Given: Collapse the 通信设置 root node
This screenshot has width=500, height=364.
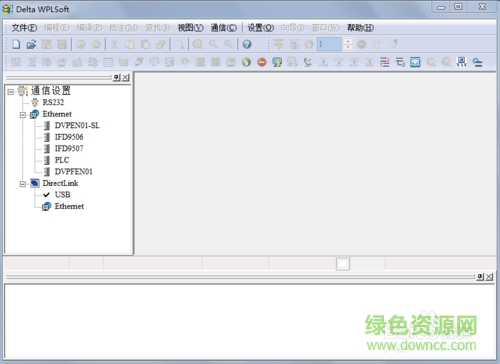Looking at the screenshot, I should (x=10, y=91).
